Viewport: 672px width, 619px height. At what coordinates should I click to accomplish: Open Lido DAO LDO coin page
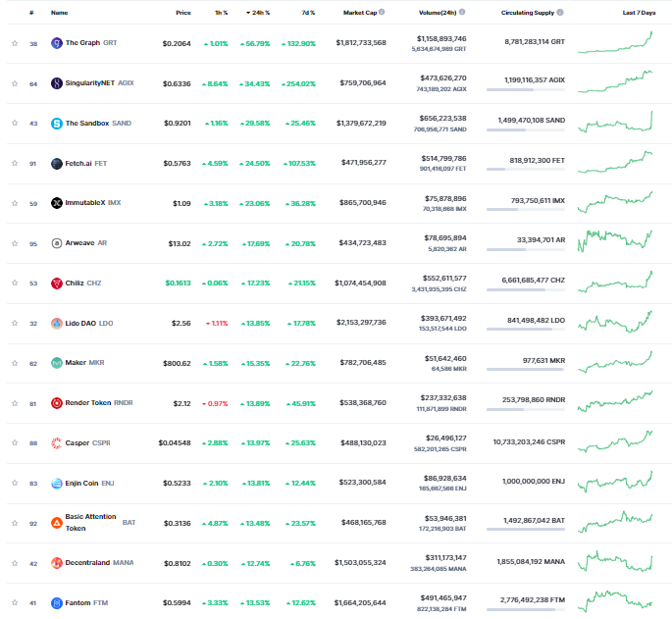tap(89, 323)
